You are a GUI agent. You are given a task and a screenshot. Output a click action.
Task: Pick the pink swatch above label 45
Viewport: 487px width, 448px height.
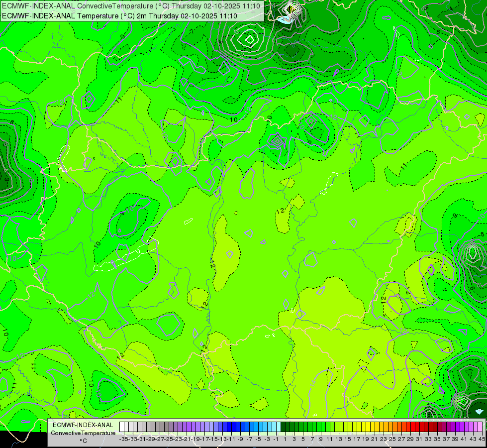pos(481,427)
